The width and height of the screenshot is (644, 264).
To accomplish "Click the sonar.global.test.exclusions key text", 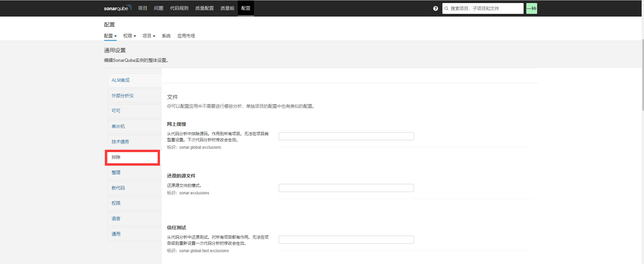I will [x=204, y=251].
